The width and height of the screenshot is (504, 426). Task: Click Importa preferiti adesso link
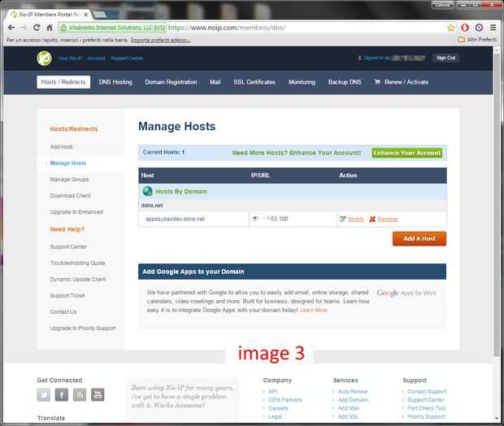(160, 40)
